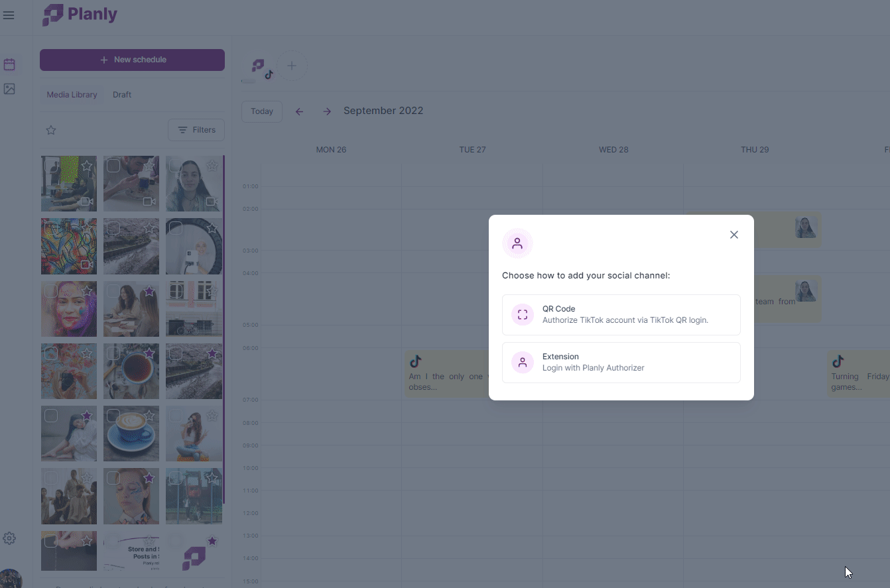Unstar the face-paint woman with butterfly collar

point(149,478)
